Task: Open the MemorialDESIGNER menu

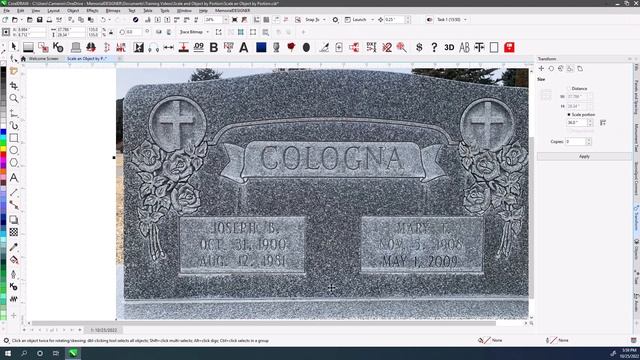Action: [x=233, y=11]
